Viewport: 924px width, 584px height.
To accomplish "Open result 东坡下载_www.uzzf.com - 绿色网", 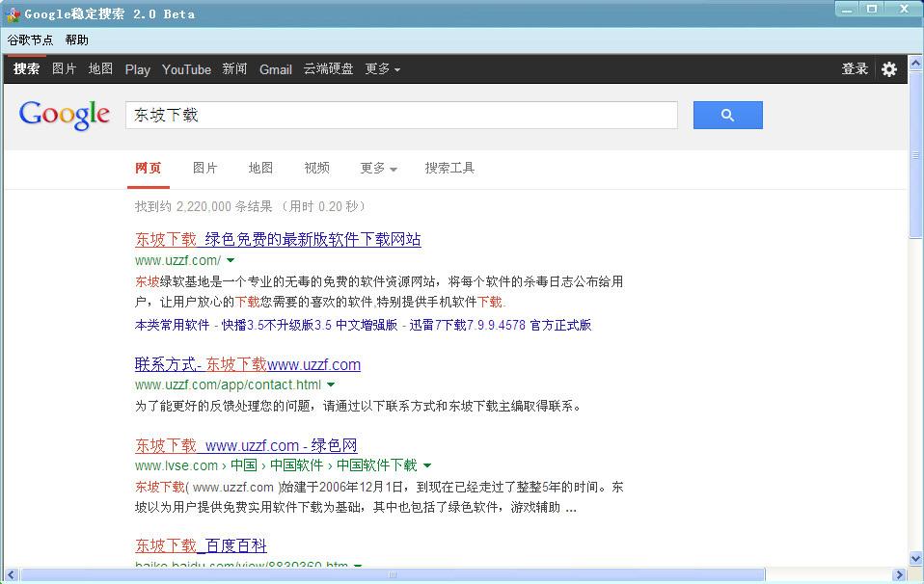I will (246, 445).
